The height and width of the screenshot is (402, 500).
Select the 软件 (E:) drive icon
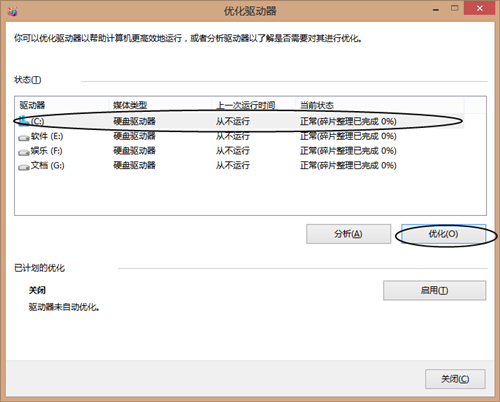24,137
